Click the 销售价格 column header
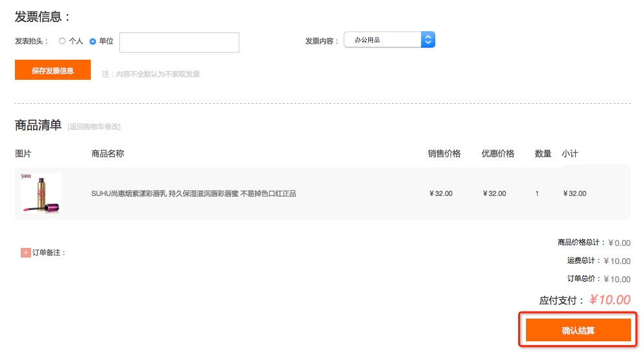 pyautogui.click(x=444, y=154)
